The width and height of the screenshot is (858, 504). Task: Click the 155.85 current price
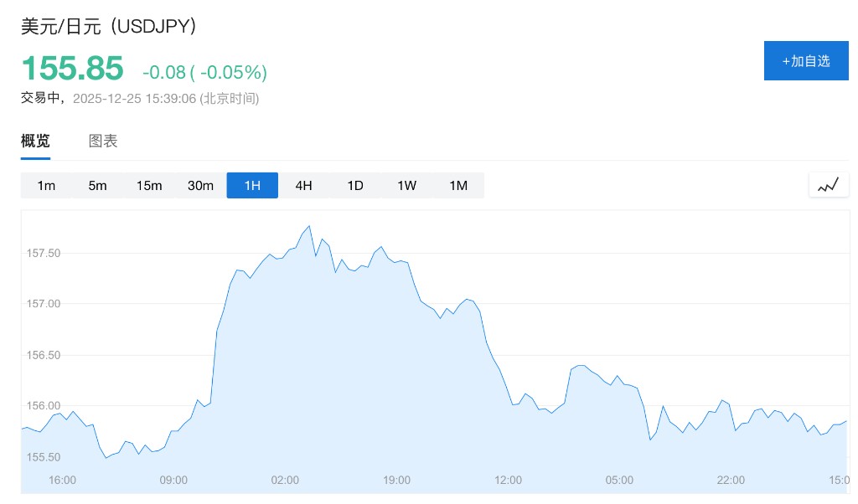click(x=72, y=69)
